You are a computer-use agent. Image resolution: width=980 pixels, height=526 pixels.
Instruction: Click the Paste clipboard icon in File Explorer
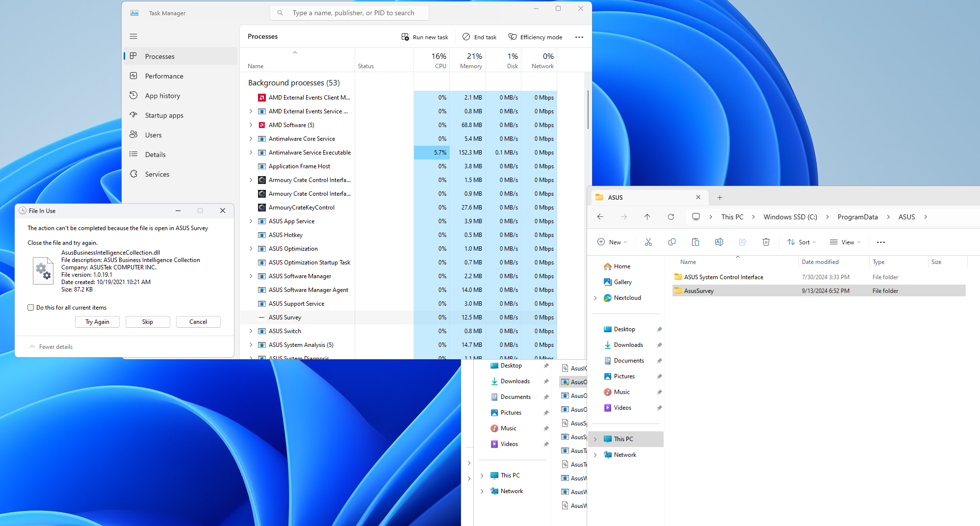coord(695,242)
